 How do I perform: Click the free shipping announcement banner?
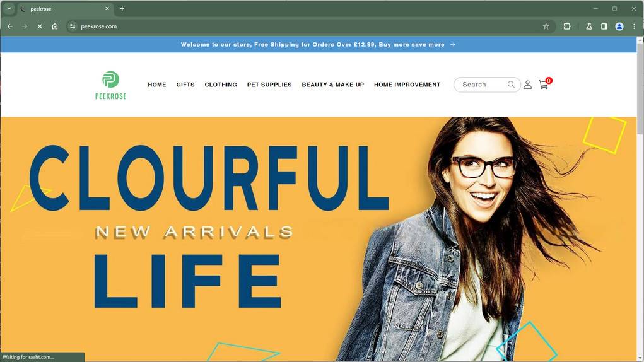point(319,44)
